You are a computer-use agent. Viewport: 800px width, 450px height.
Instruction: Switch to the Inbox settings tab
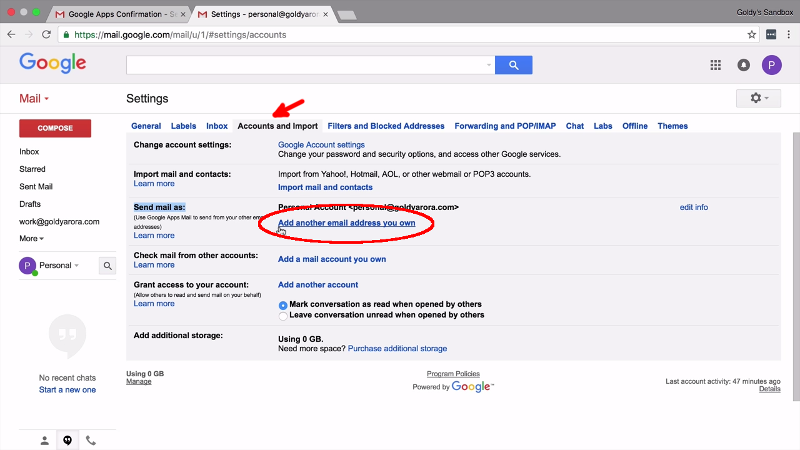(217, 126)
